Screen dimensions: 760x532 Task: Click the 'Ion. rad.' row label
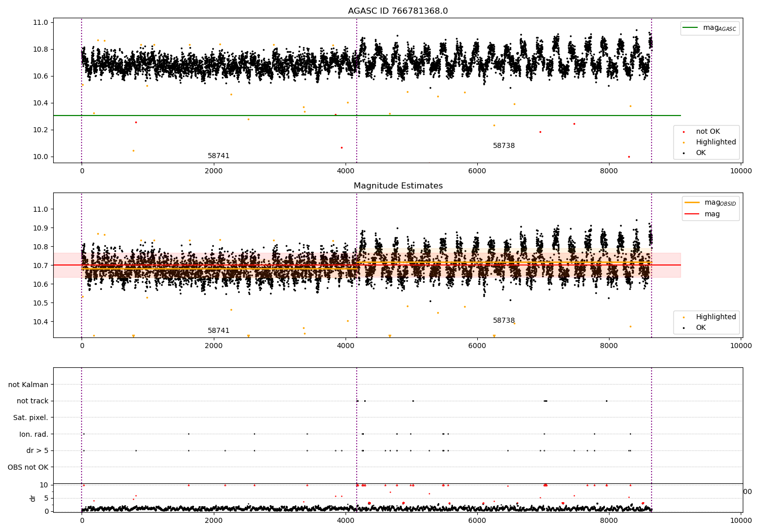coord(34,435)
